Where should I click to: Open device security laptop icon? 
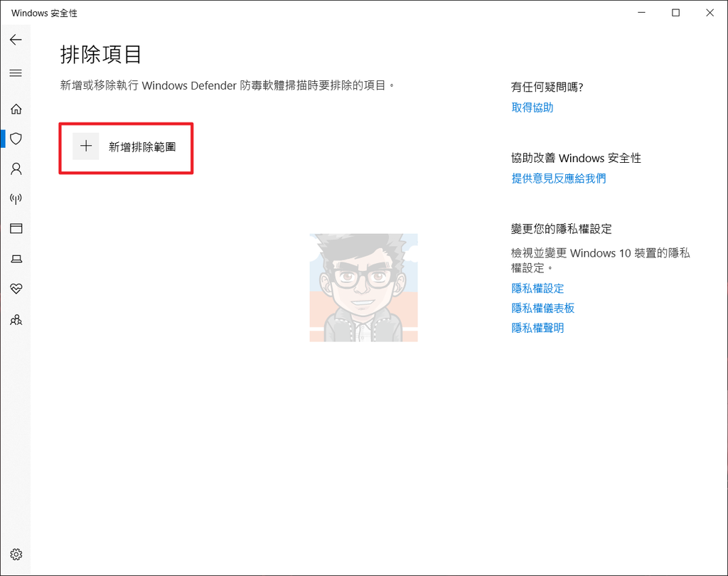click(x=16, y=258)
